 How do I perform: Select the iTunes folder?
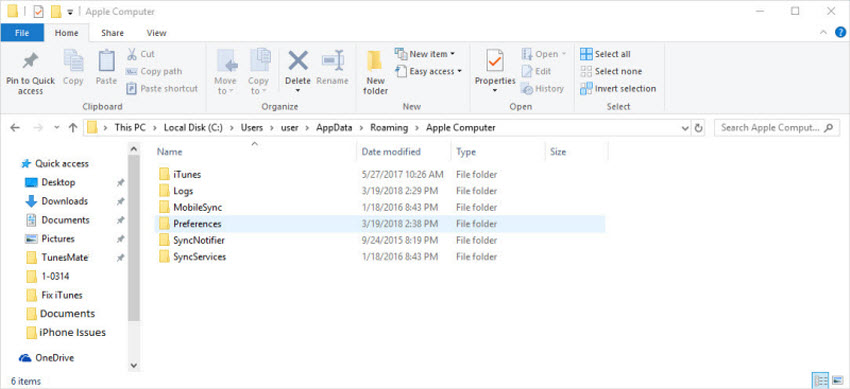tap(379, 174)
